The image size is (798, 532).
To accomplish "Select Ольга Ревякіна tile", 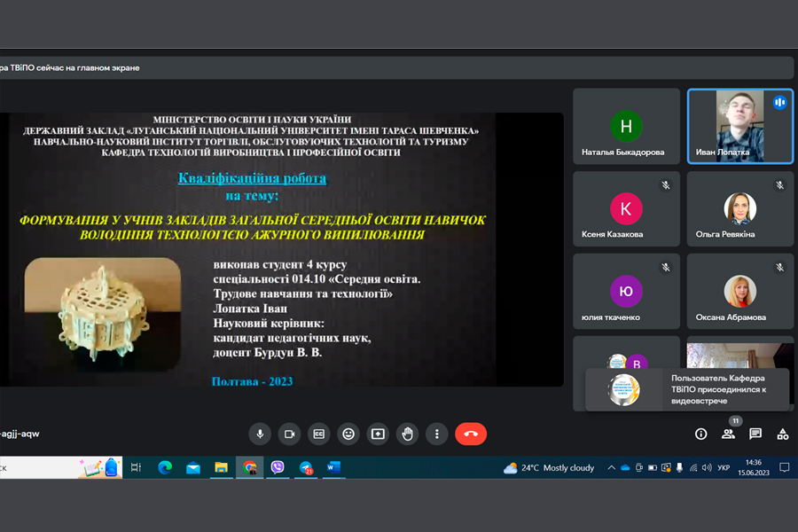I will [x=740, y=208].
